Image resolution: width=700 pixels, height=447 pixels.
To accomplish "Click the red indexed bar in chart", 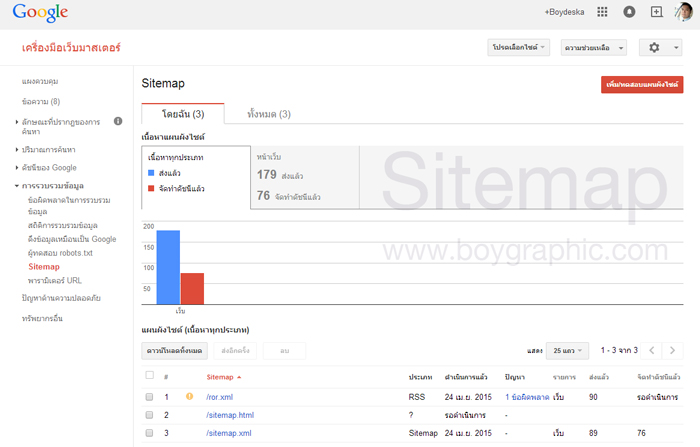I will coord(192,288).
